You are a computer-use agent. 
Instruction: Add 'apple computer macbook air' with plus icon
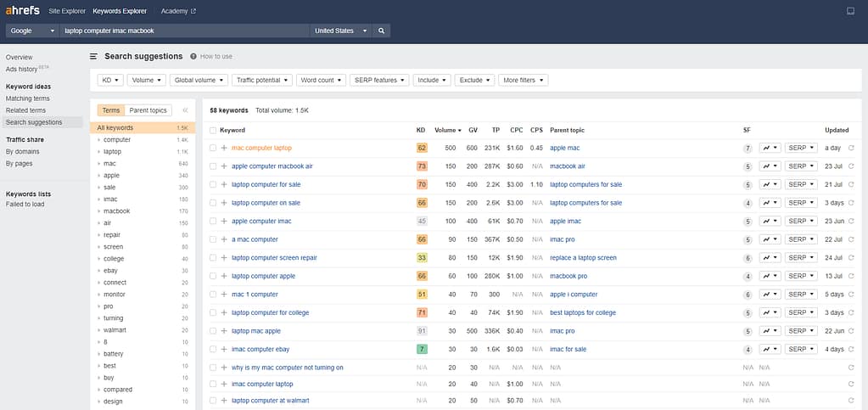tap(224, 166)
